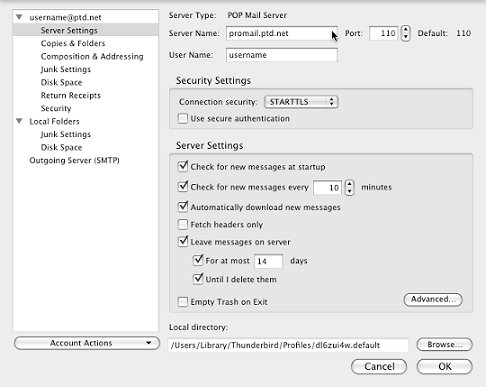Open the Account Actions dropdown

(x=87, y=343)
